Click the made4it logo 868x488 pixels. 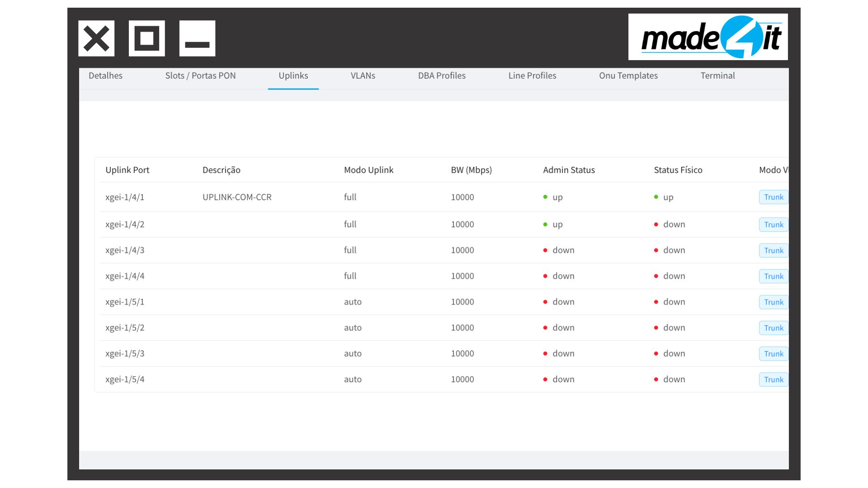(708, 37)
